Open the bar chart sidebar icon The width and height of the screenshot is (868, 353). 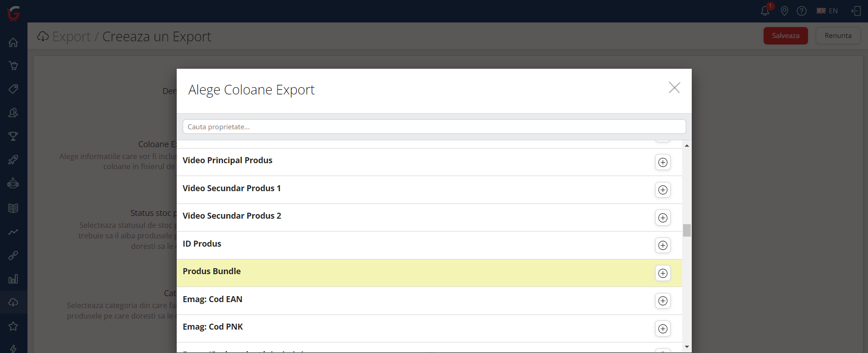13,279
